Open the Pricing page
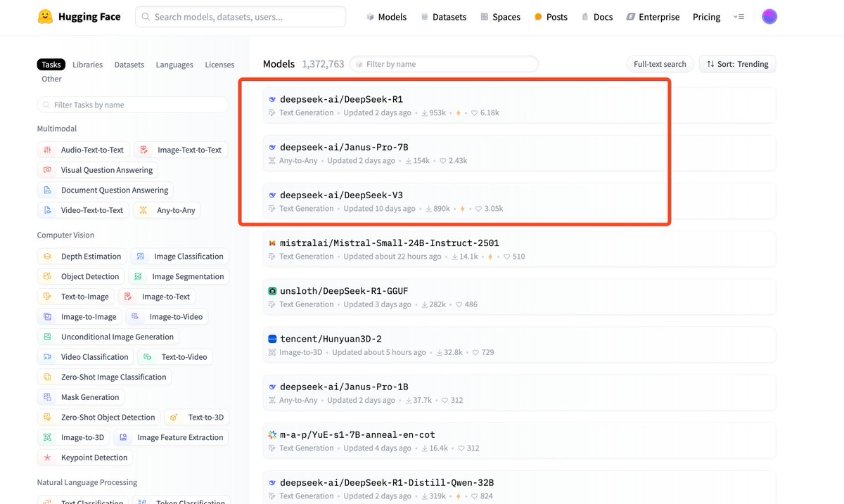This screenshot has width=844, height=504. pyautogui.click(x=706, y=17)
